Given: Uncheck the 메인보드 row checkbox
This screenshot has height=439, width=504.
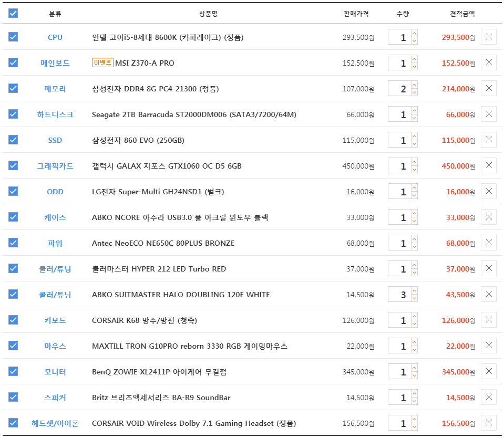Looking at the screenshot, I should point(13,62).
